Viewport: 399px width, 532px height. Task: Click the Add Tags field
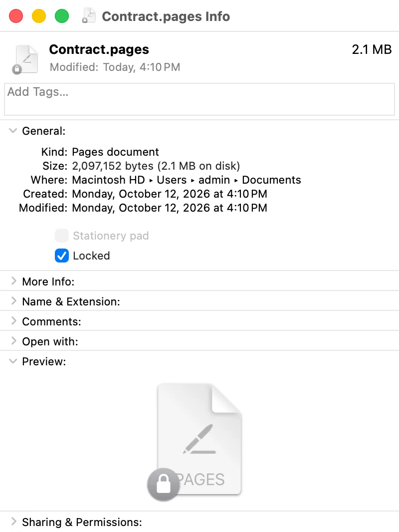coord(199,99)
